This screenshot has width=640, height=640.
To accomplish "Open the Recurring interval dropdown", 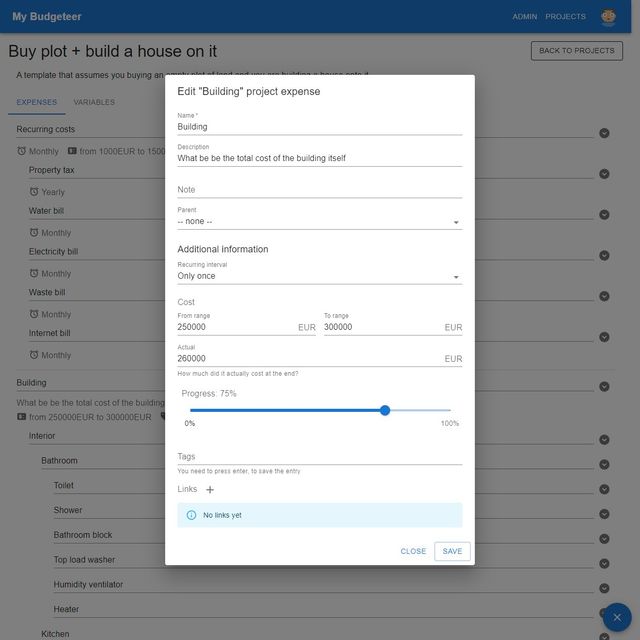I will point(320,276).
